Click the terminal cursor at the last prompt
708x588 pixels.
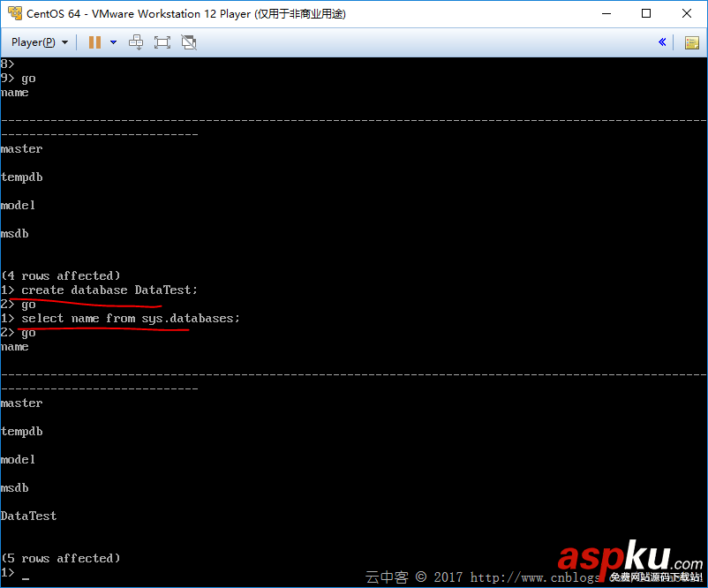click(26, 578)
